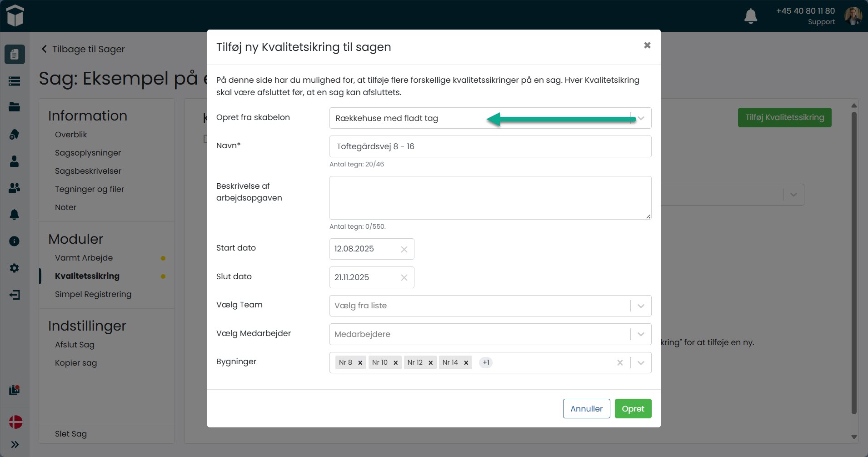This screenshot has height=457, width=868.
Task: Expand the sidebar with the double chevron
Action: (15, 444)
